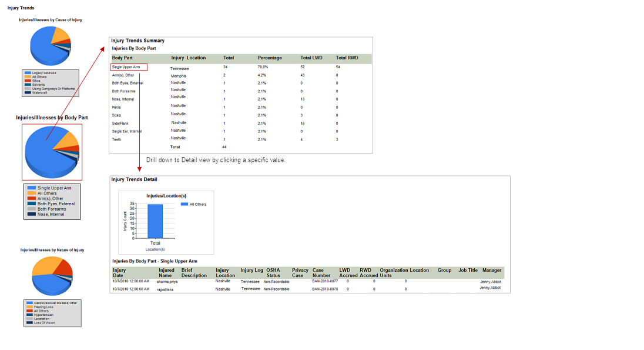Click the blue bar in Injuries/Location(s) chart
The width and height of the screenshot is (644, 350).
tap(155, 221)
